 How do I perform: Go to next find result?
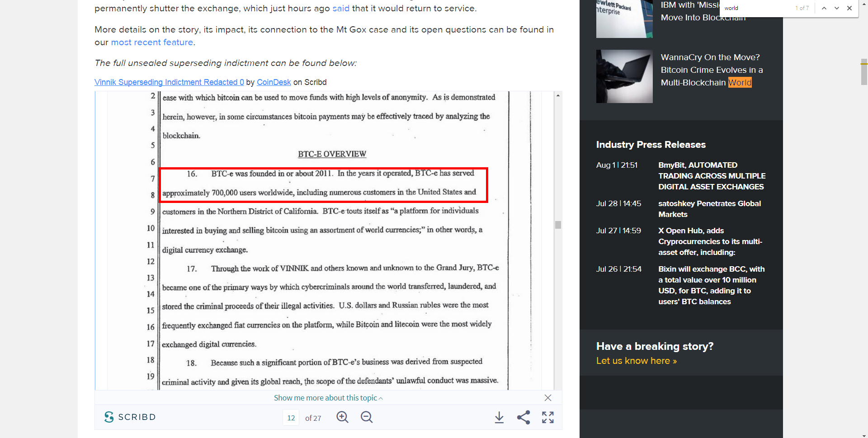pyautogui.click(x=837, y=8)
